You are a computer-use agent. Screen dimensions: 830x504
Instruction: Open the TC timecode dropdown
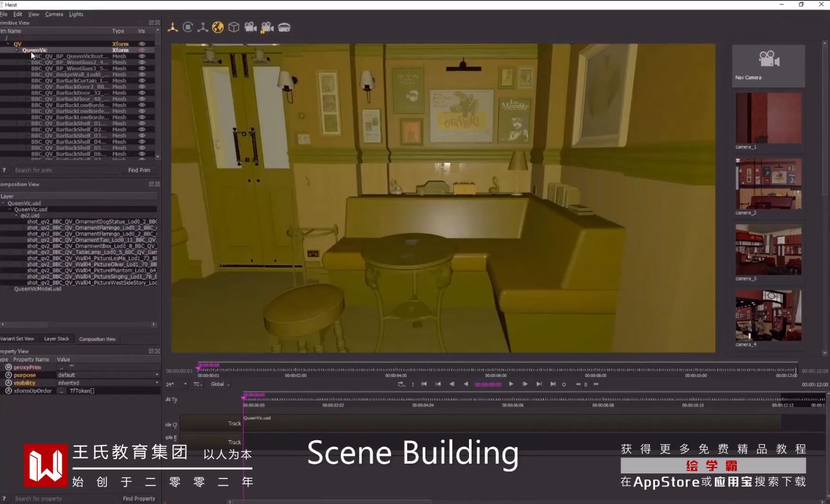click(x=198, y=384)
